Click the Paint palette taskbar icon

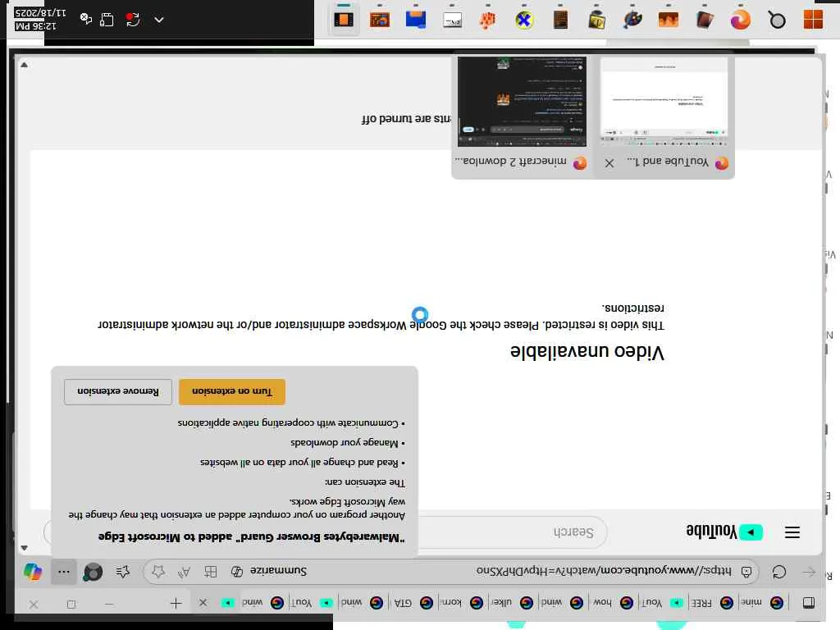[x=632, y=20]
